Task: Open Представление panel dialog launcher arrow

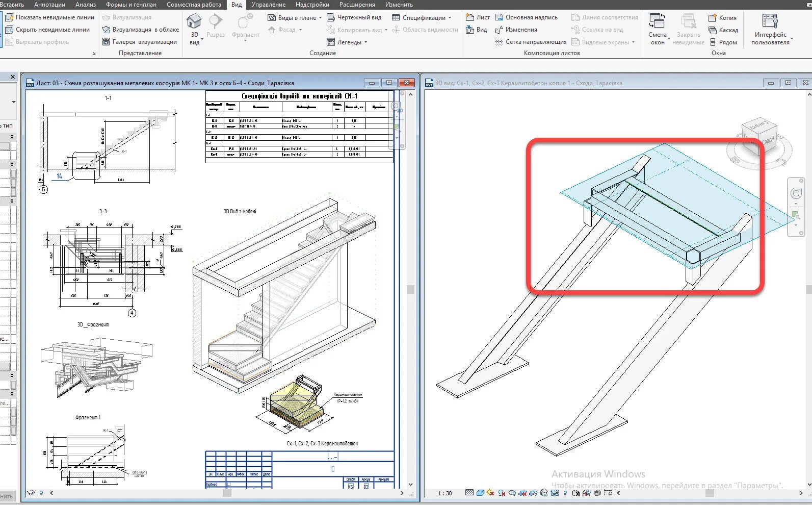Action: [94, 53]
